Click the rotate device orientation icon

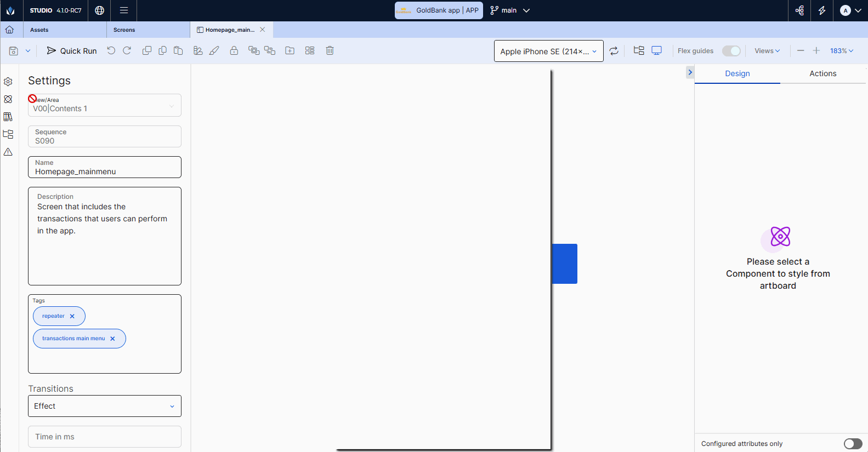point(614,51)
